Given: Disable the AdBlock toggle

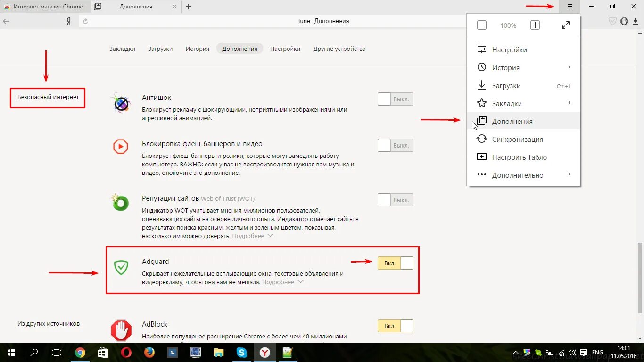Looking at the screenshot, I should tap(396, 326).
